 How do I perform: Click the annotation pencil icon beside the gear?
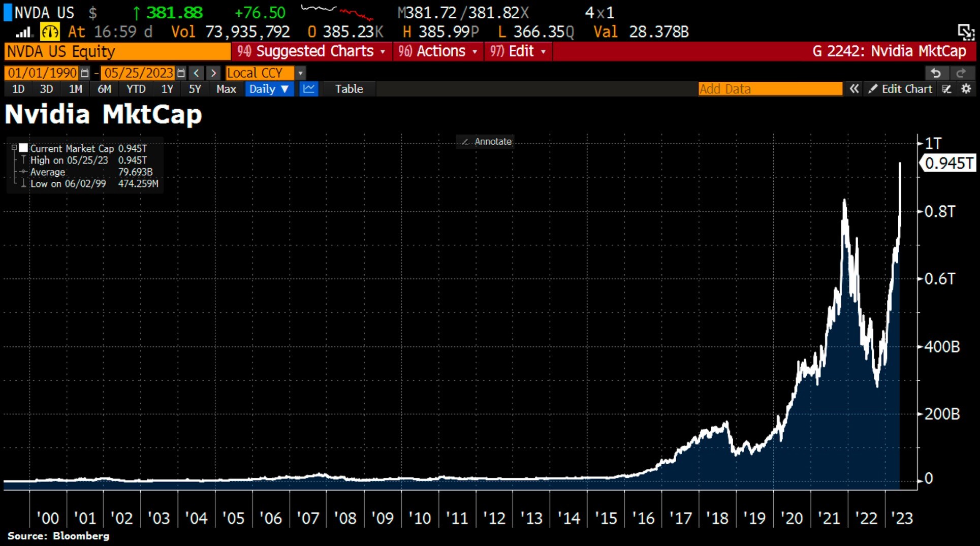pyautogui.click(x=946, y=89)
